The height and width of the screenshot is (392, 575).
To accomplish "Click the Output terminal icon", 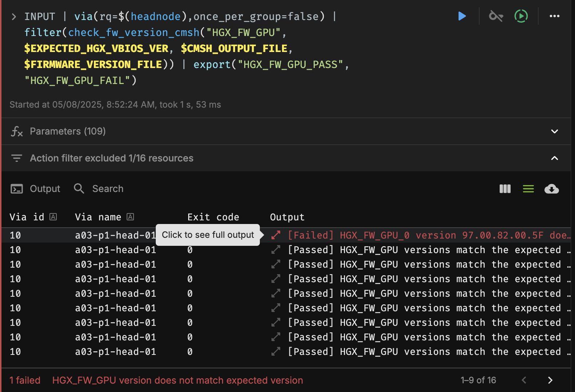I will (x=17, y=189).
